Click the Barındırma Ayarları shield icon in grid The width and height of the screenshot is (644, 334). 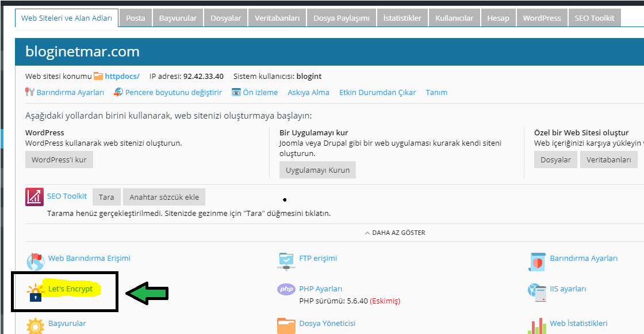click(x=537, y=261)
